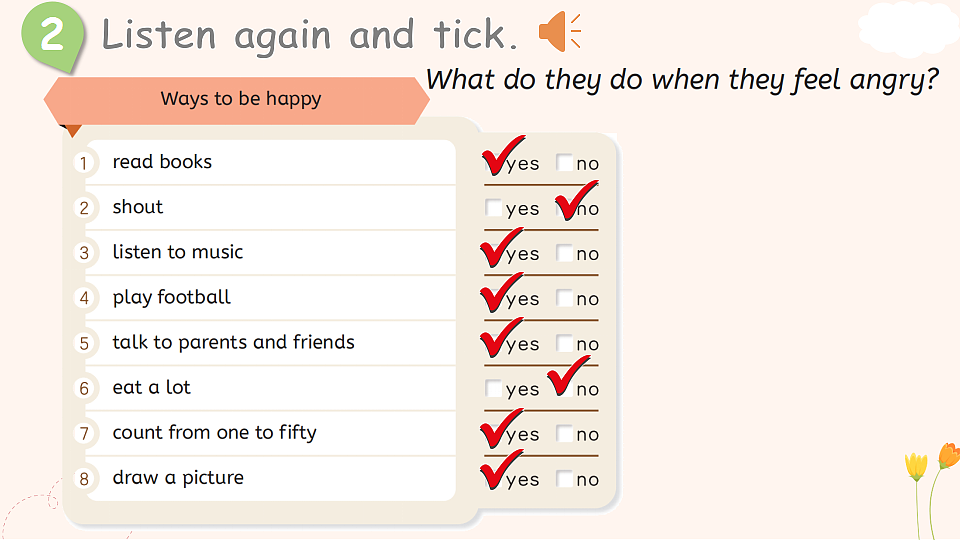Click the green number 2 badge
The width and height of the screenshot is (960, 540).
[52, 35]
